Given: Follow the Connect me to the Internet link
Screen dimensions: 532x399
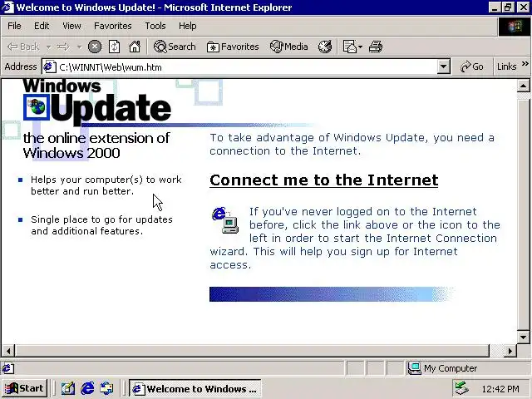Looking at the screenshot, I should (x=323, y=180).
